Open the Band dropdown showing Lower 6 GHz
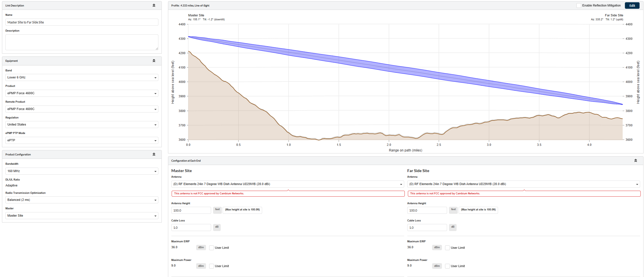 [x=82, y=77]
